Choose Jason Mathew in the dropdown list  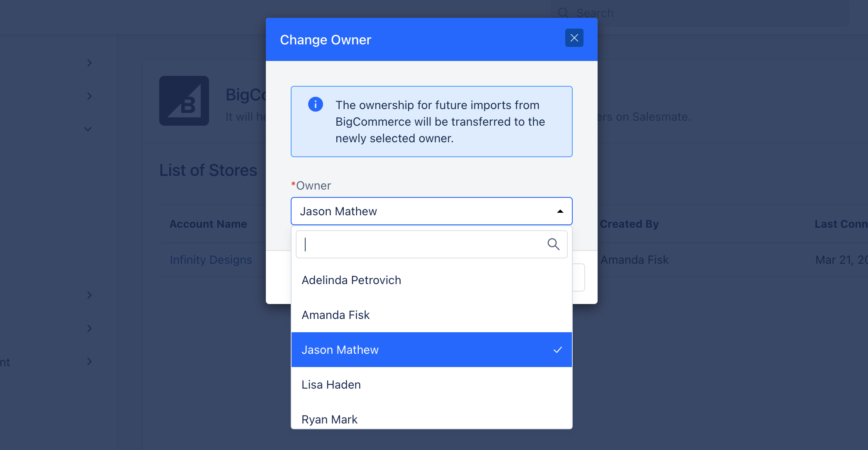click(431, 350)
